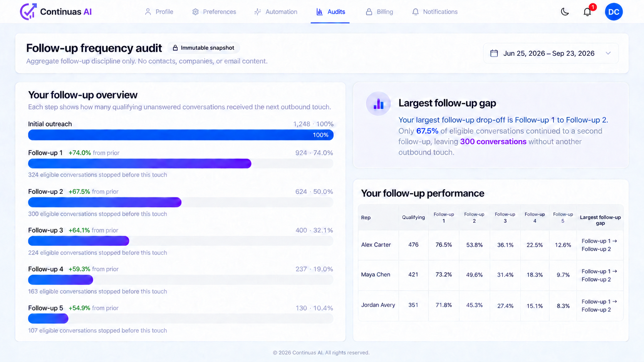Screen dimensions: 644x362
Task: Click the Largest follow-up gap column header
Action: [x=600, y=220]
